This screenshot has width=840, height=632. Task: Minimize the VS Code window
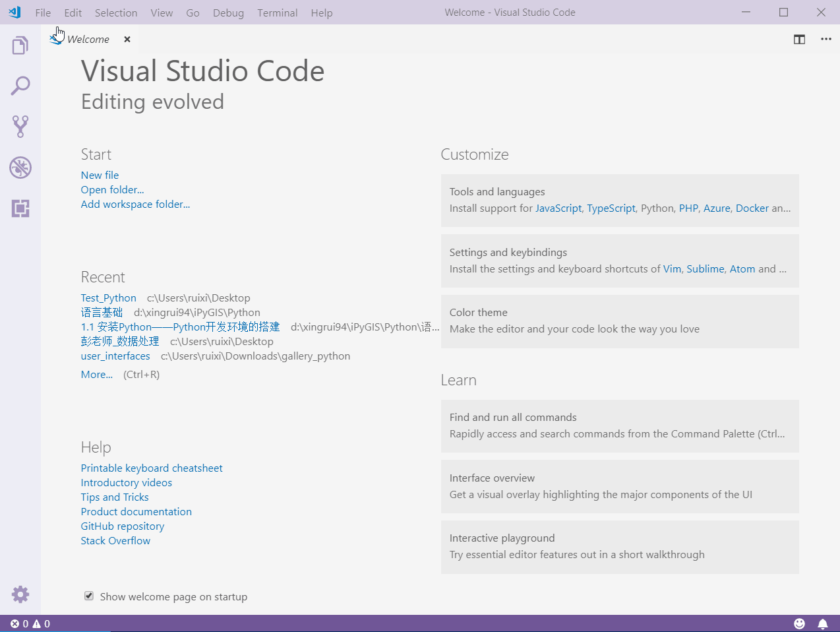pos(746,12)
